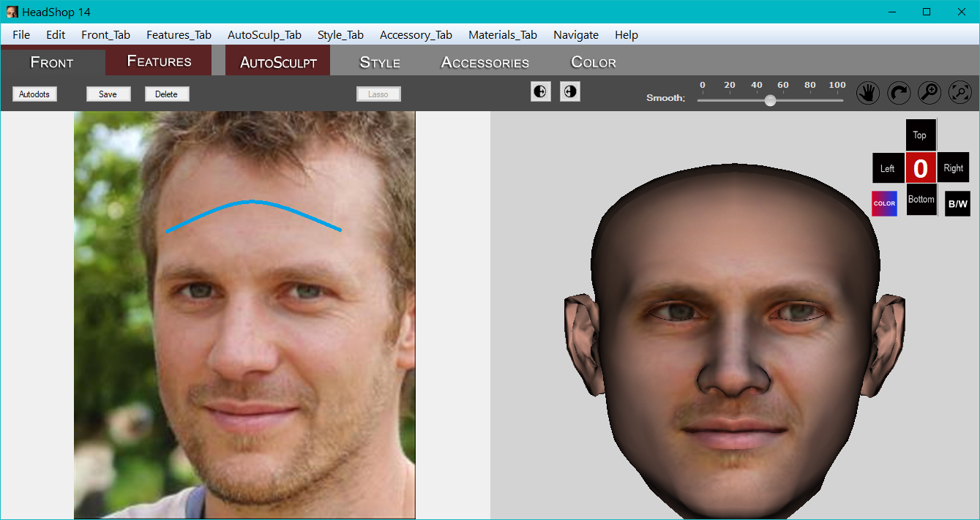This screenshot has height=520, width=980.
Task: Open the Materials_Tab menu
Action: (x=503, y=34)
